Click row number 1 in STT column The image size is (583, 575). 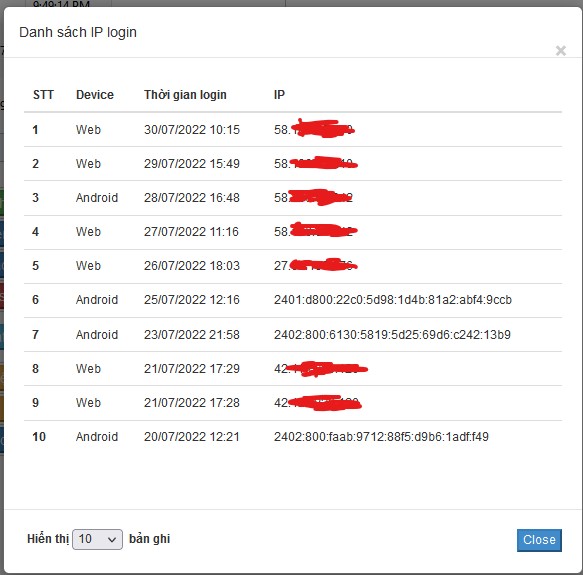point(35,130)
